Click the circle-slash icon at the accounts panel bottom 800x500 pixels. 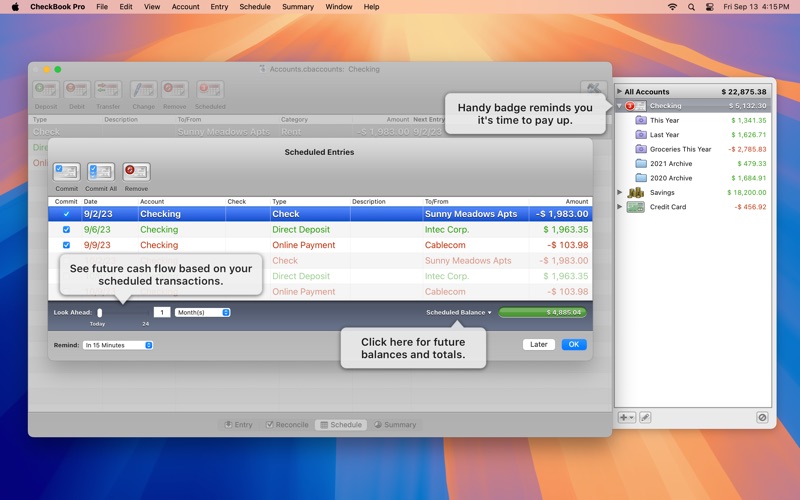[x=762, y=417]
